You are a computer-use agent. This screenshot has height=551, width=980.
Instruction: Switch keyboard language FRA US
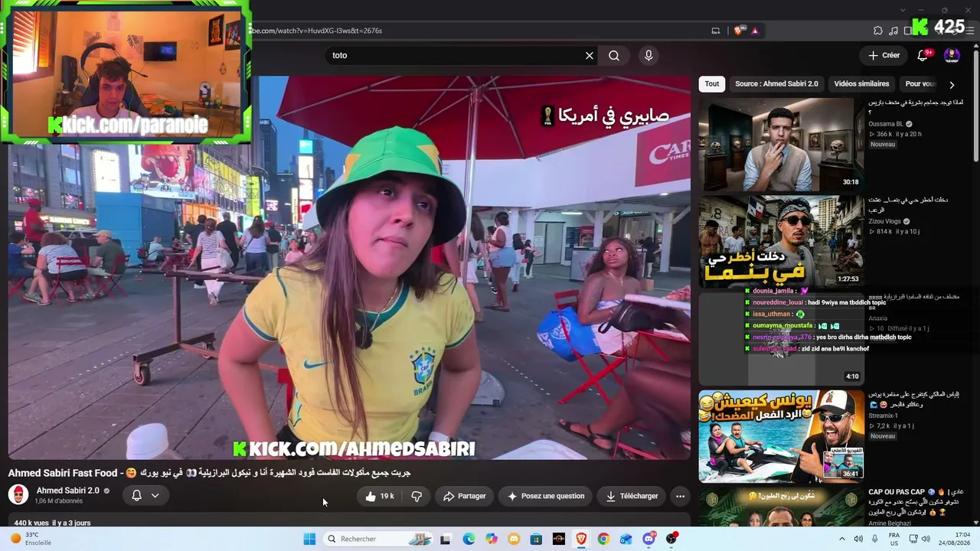point(894,539)
